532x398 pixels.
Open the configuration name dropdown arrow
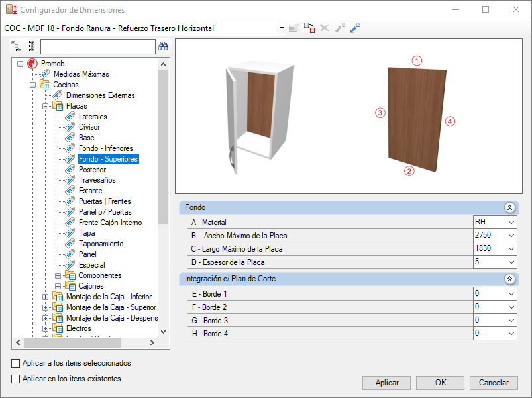[x=282, y=28]
